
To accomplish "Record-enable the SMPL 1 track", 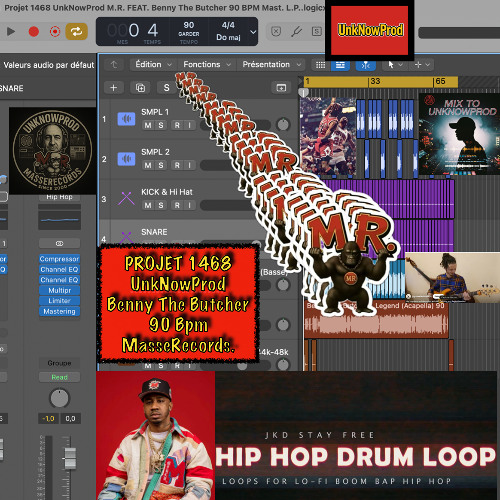I will (x=177, y=125).
